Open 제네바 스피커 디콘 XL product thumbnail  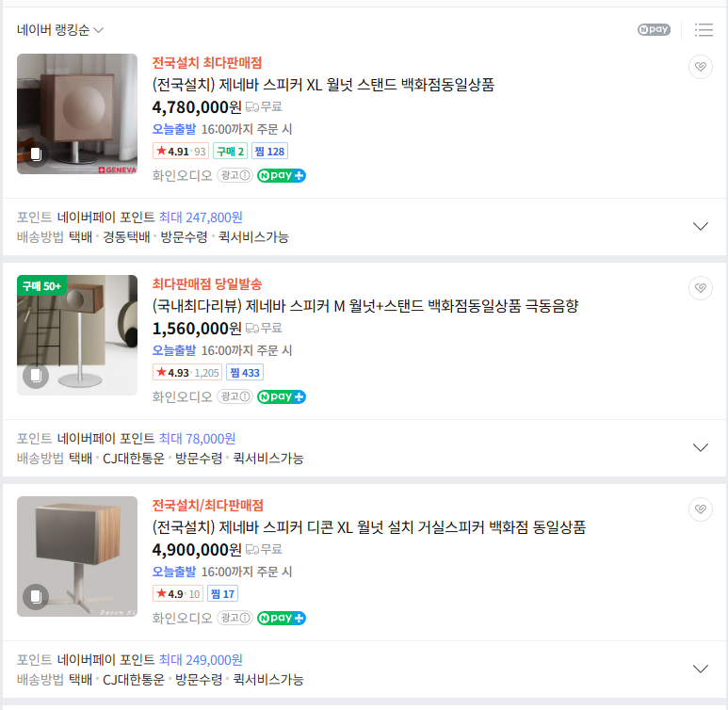[77, 557]
